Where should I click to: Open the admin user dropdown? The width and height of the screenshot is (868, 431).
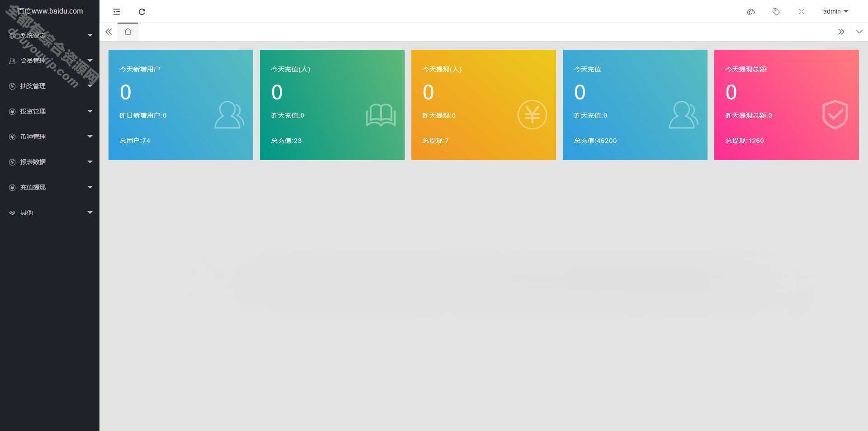(835, 11)
